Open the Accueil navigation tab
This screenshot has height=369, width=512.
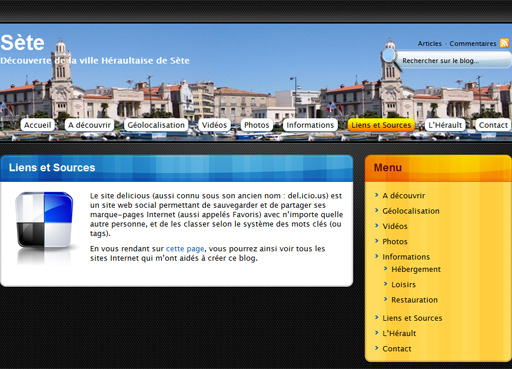coord(37,125)
